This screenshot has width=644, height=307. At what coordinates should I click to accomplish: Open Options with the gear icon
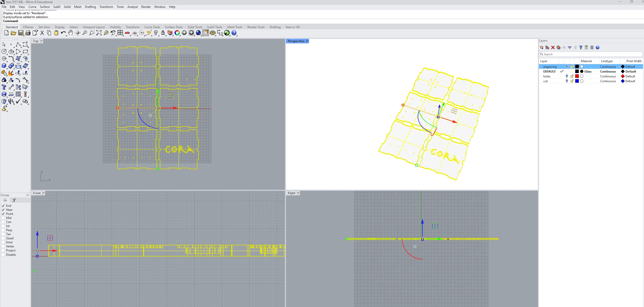coord(213,33)
